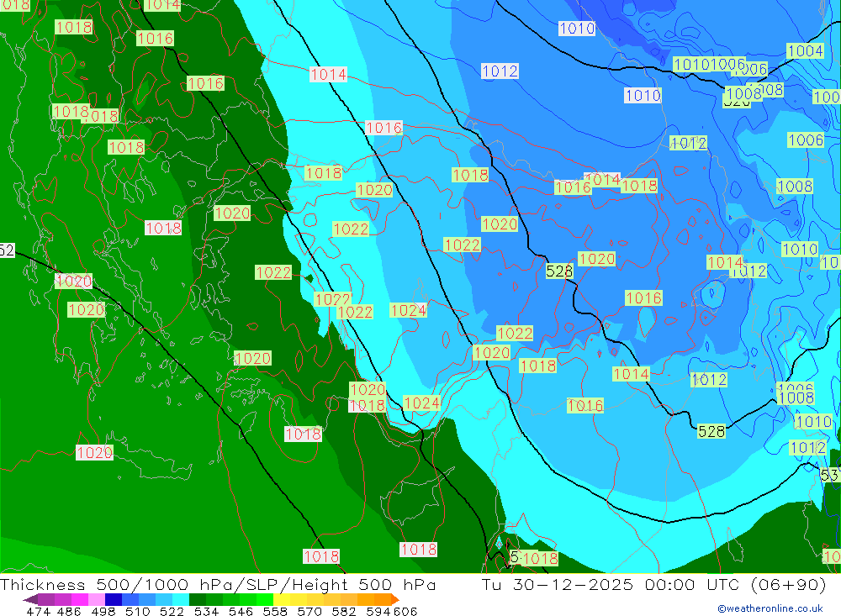Screen dimensions: 841x616
Task: Click the map title "Thickness 500/1000 hPa/SLP/Height 500 hPa"
Action: pos(218,584)
